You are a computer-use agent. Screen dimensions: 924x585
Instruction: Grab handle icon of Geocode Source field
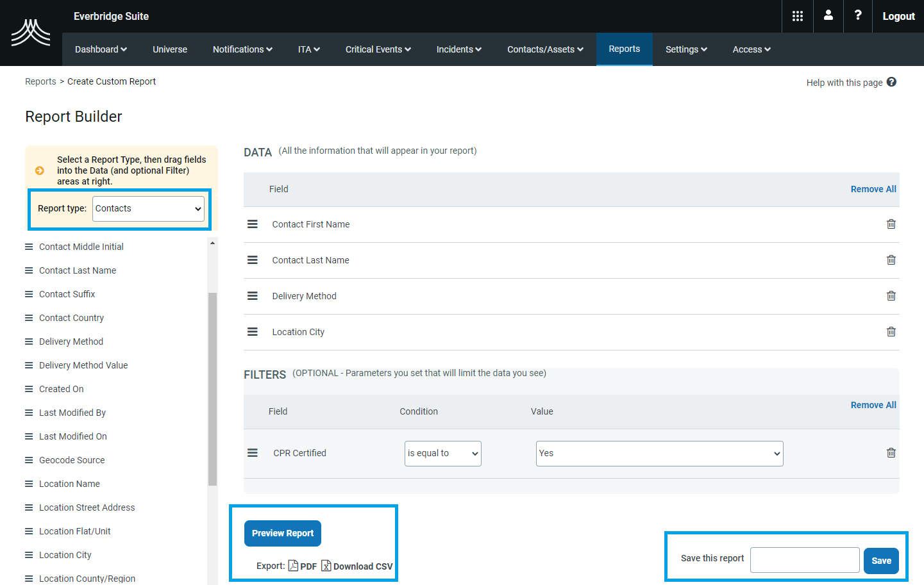[29, 460]
